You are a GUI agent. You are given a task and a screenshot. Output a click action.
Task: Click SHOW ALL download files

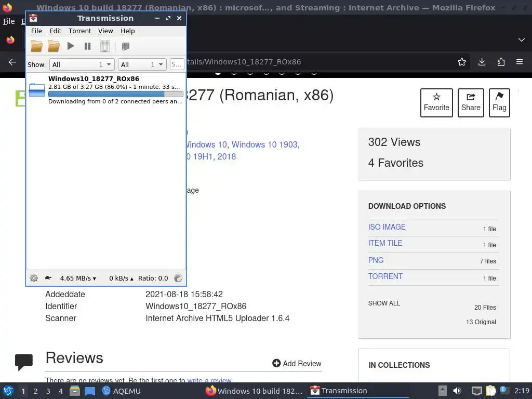pos(384,303)
